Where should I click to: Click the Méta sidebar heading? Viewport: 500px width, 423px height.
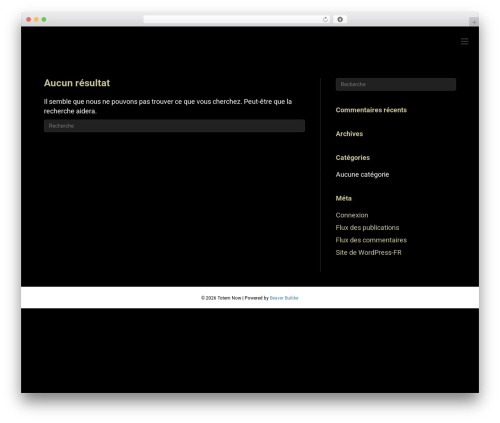point(343,198)
